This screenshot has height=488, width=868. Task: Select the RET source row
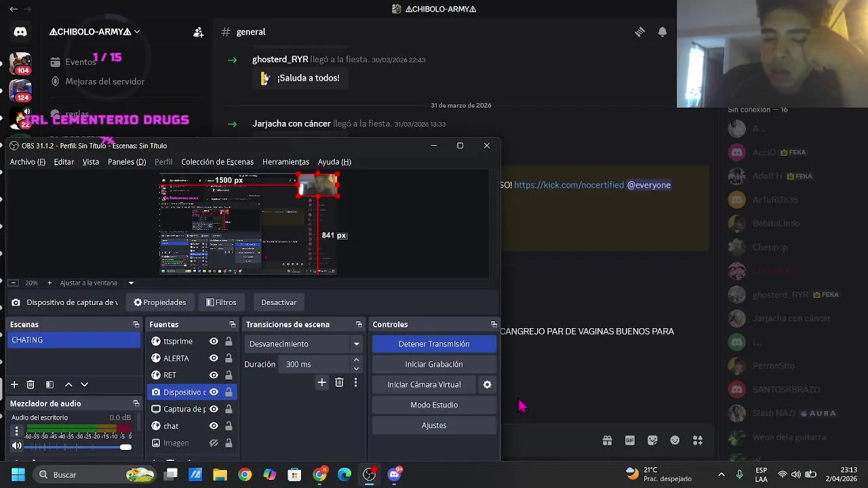[x=192, y=375]
